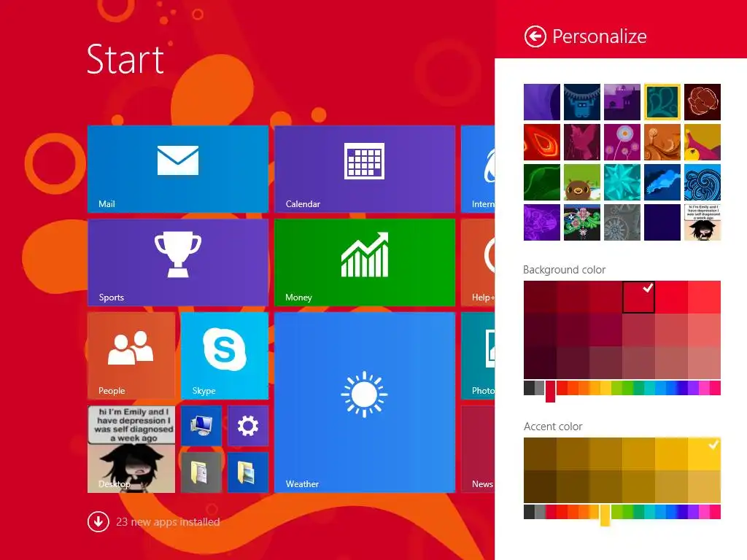Viewport: 747px width, 560px height.
Task: Launch the Skype tile
Action: tap(225, 355)
